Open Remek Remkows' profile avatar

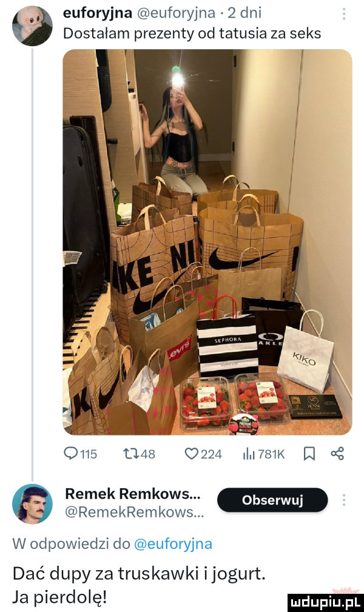32,504
